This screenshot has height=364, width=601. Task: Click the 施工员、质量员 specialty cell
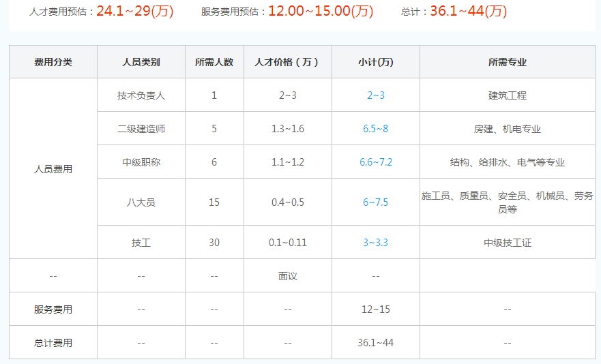pyautogui.click(x=508, y=202)
